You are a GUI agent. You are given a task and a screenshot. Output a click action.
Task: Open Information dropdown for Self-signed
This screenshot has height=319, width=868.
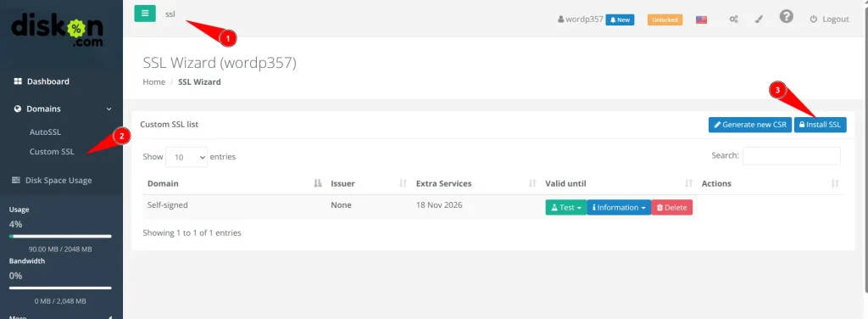coord(619,208)
